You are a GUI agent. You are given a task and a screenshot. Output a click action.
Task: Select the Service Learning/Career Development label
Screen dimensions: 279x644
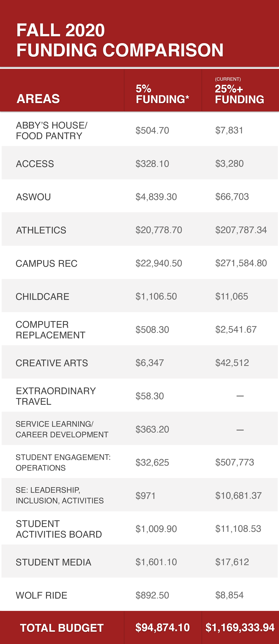tap(62, 429)
